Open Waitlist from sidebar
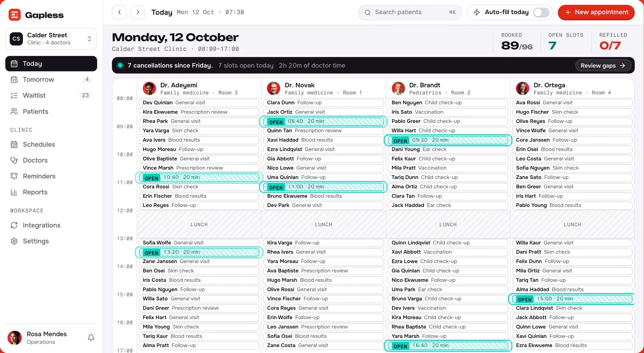Viewport: 644px width, 353px height. pos(51,96)
